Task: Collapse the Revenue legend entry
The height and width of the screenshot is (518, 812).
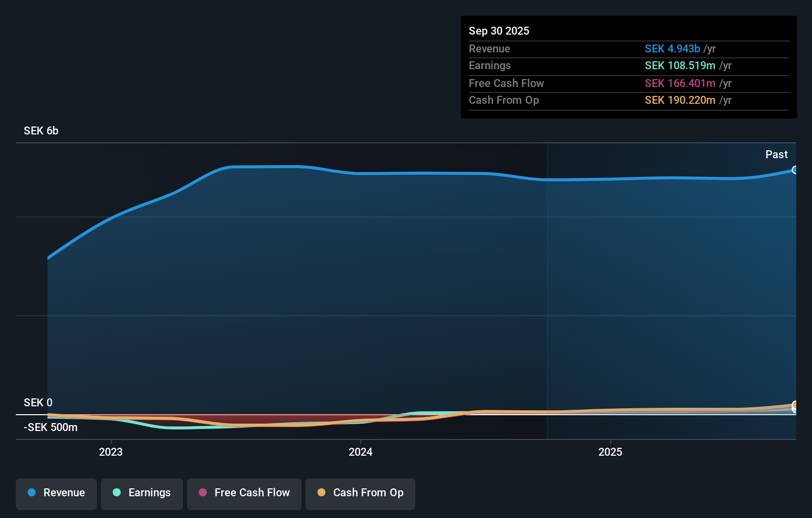Action: [56, 494]
